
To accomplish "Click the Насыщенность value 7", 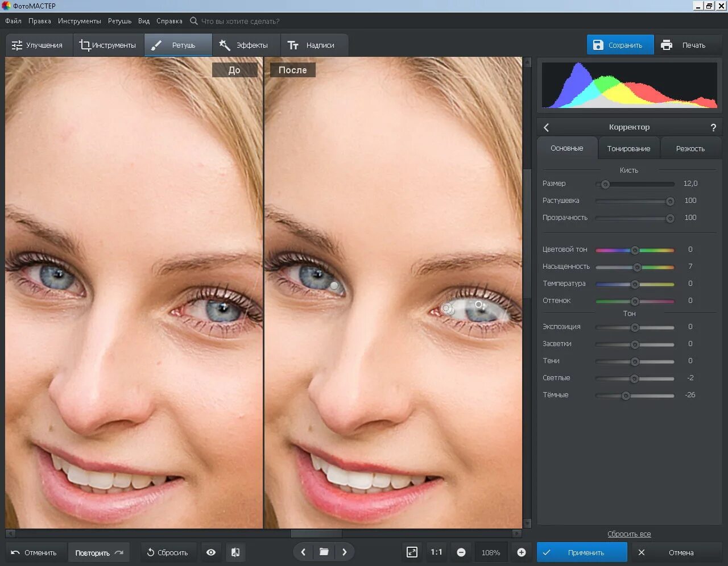I will 690,267.
